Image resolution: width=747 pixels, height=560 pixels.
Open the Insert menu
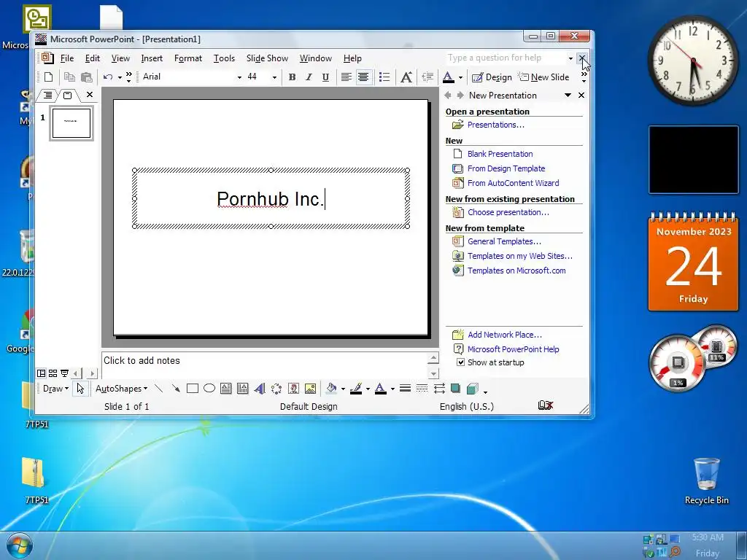[152, 58]
